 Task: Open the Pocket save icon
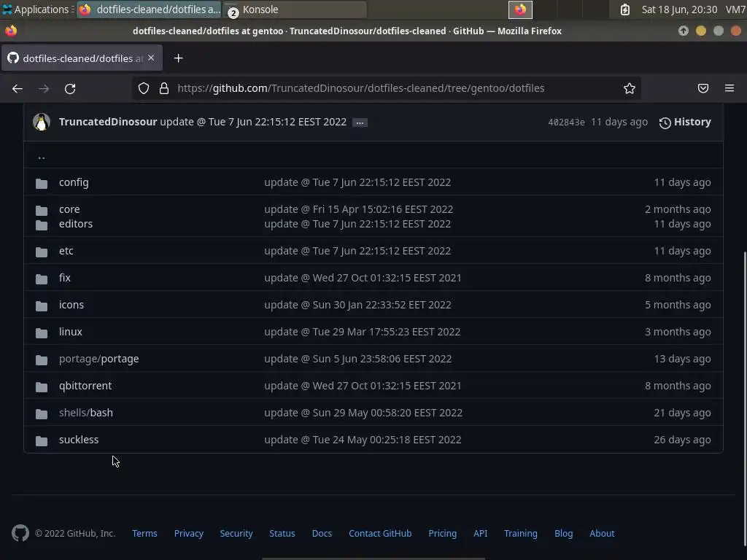703,88
